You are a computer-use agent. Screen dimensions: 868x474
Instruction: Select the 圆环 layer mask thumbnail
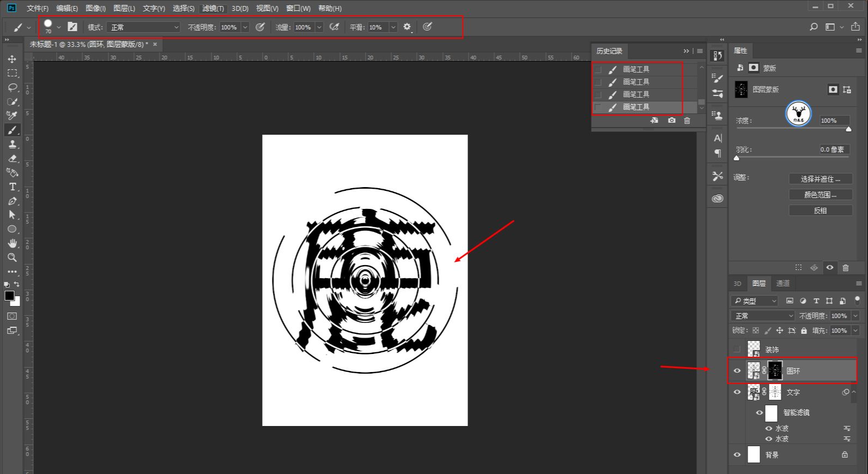(x=775, y=371)
